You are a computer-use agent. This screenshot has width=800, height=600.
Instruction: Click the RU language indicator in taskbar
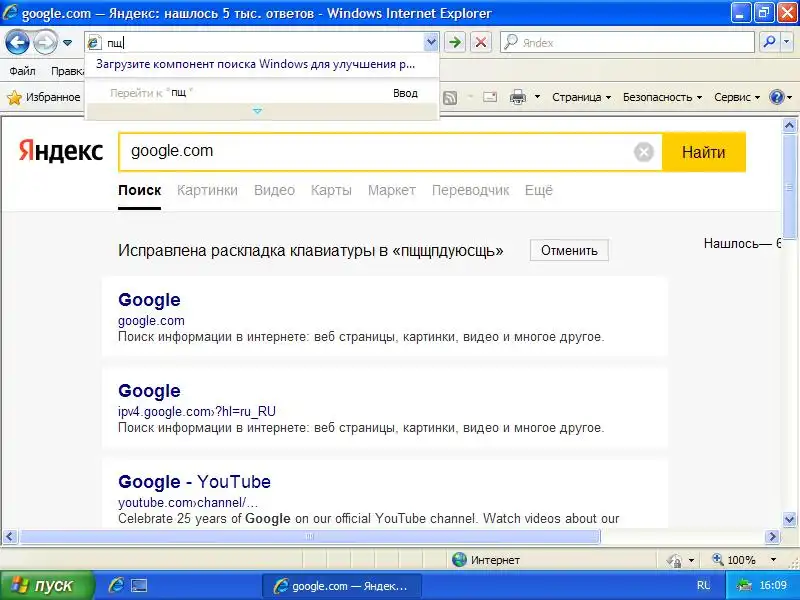click(x=703, y=585)
